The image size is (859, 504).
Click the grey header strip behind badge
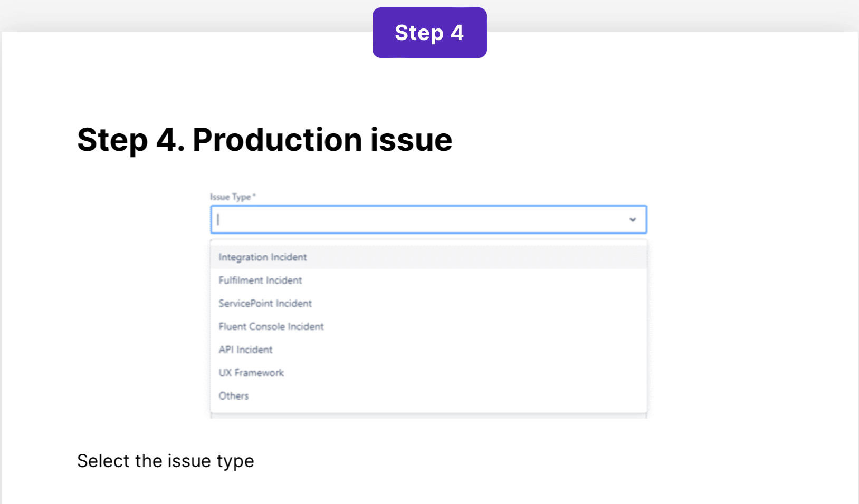point(158,15)
